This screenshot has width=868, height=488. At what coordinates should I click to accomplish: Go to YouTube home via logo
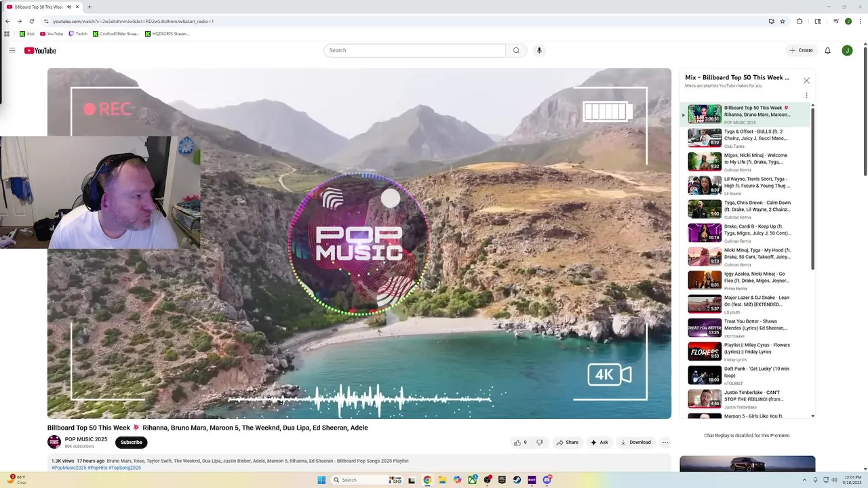40,50
